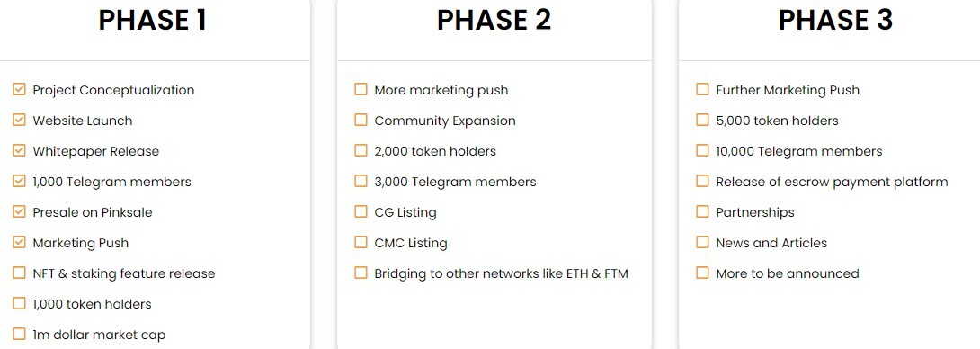Image resolution: width=980 pixels, height=349 pixels.
Task: Click the News and Articles text
Action: tap(771, 243)
